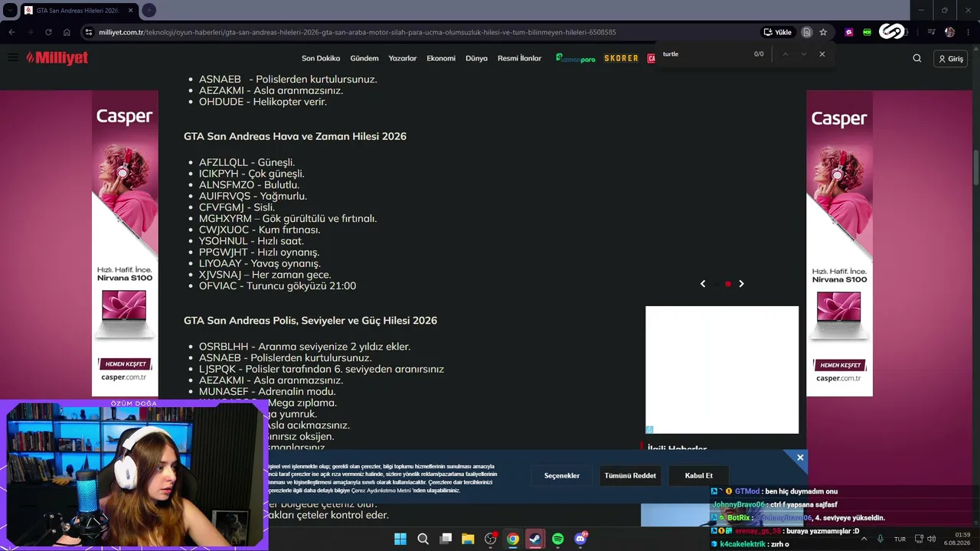Click the page vertical scrollbar
The image size is (980, 551).
click(975, 168)
